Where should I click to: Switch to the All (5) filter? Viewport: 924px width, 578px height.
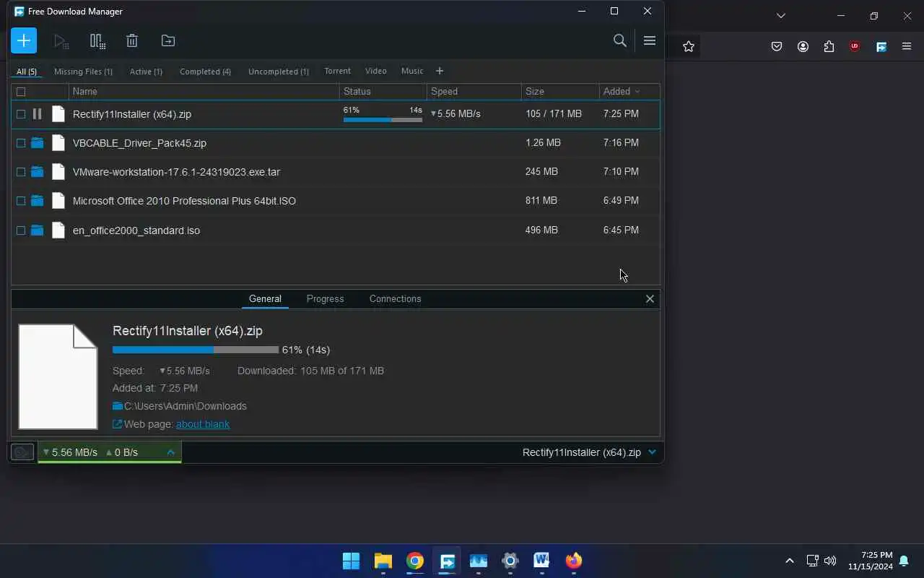(27, 72)
